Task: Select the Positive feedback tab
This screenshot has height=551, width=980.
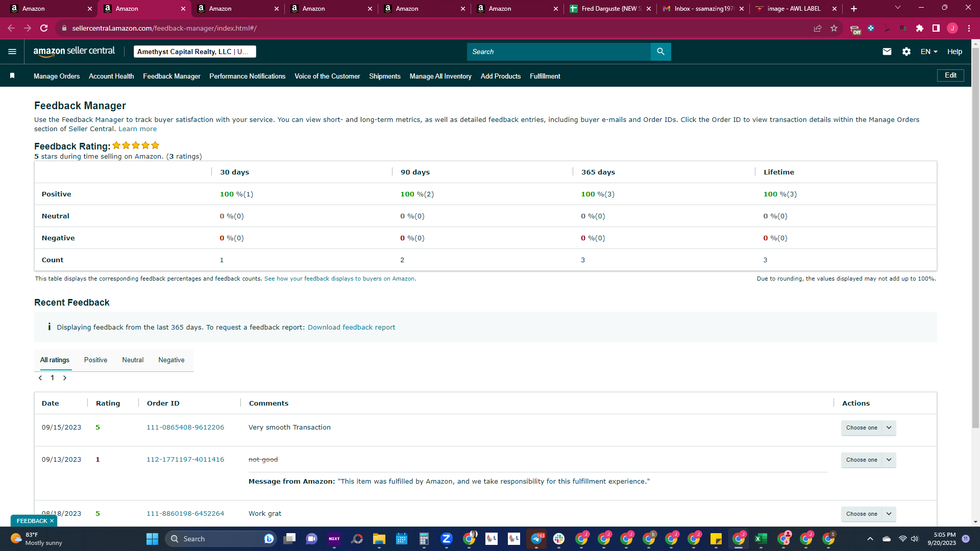Action: click(x=95, y=360)
